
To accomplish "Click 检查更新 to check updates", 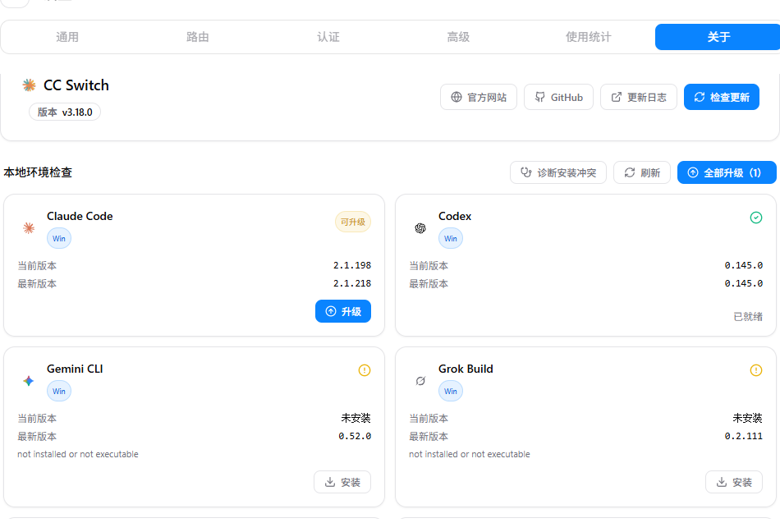I will [x=722, y=97].
